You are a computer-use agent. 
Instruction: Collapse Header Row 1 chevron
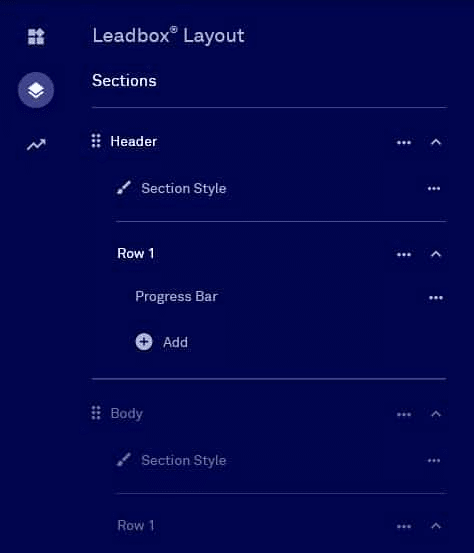(436, 254)
